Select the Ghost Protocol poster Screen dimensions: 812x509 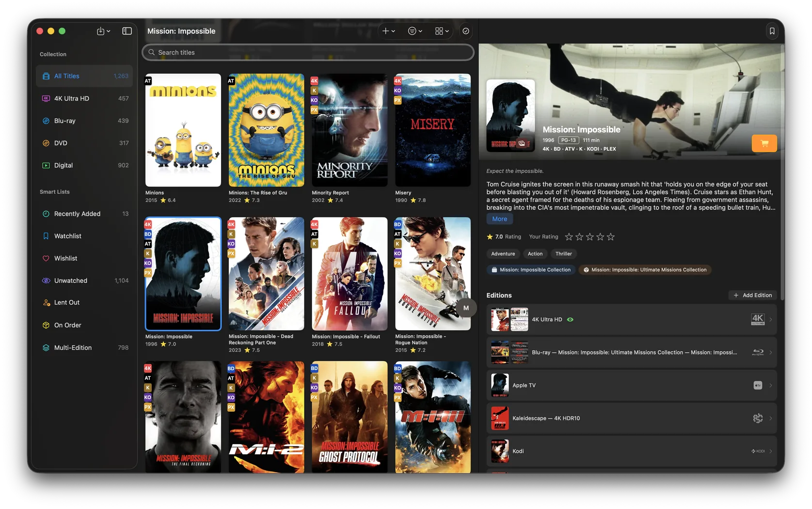[350, 417]
